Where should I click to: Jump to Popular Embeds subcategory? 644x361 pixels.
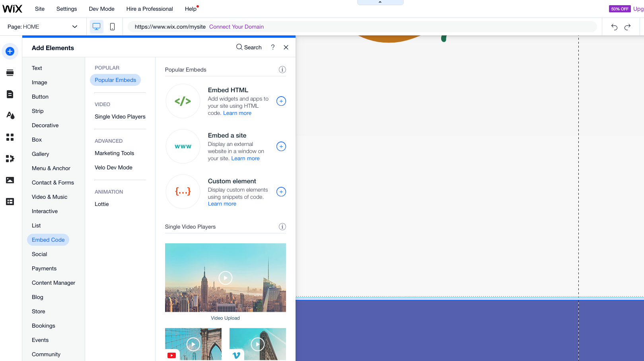click(115, 80)
